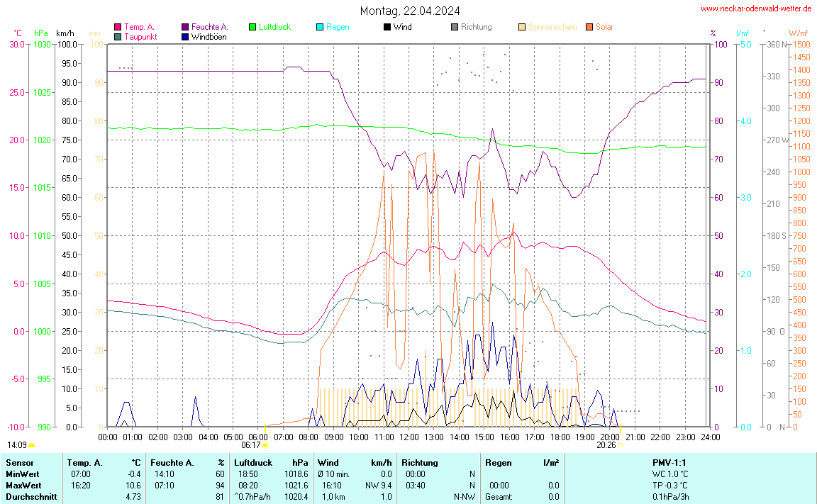The width and height of the screenshot is (817, 504).
Task: Click the gray Richtung legend swatch
Action: [x=455, y=27]
